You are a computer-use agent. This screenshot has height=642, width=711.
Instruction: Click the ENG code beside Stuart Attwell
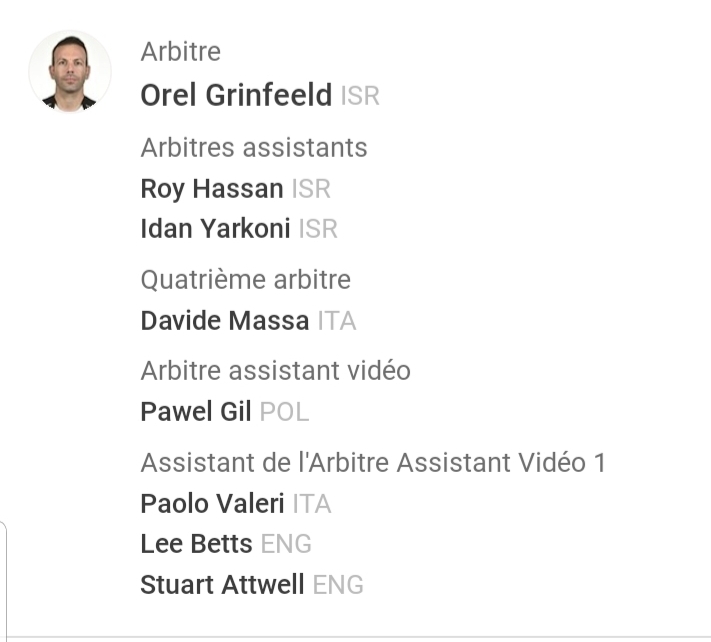click(x=338, y=584)
